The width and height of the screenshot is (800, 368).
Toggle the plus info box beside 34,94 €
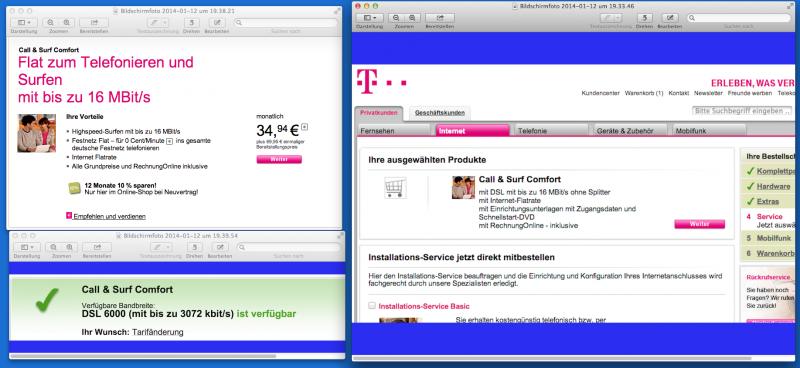(305, 126)
